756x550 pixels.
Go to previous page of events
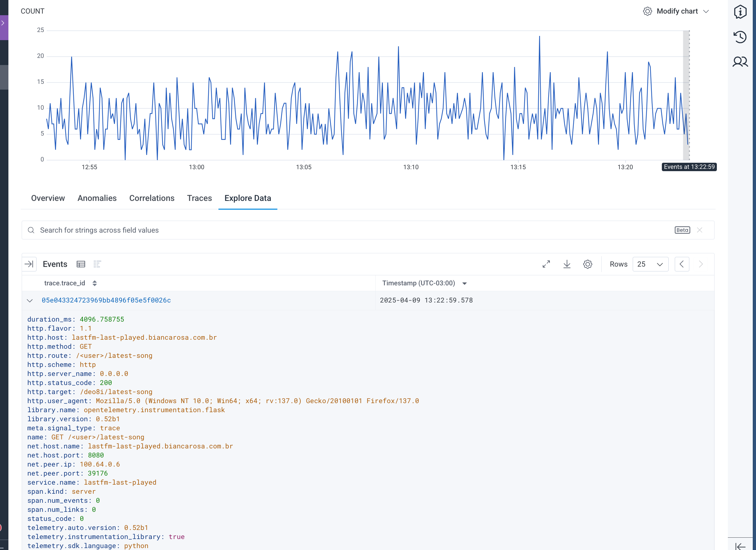click(x=682, y=264)
